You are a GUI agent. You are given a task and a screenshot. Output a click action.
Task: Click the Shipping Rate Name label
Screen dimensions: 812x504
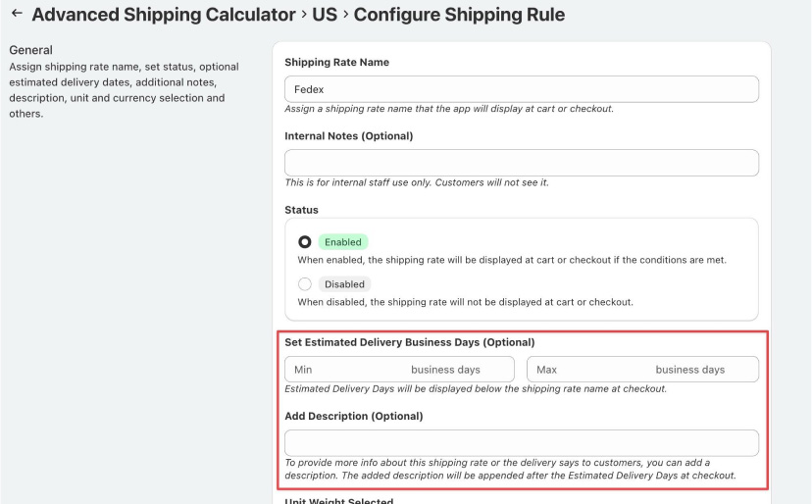336,62
